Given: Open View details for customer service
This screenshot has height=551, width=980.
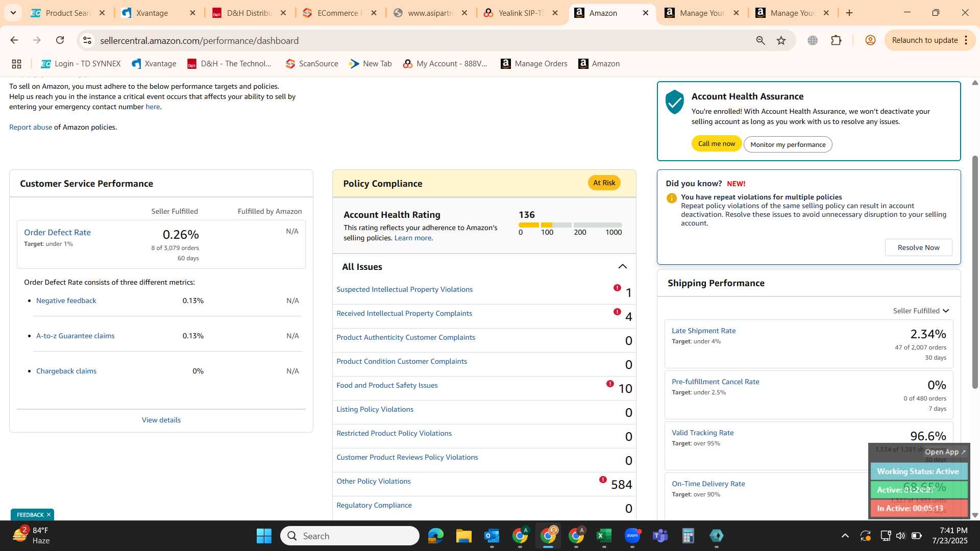Looking at the screenshot, I should pyautogui.click(x=161, y=420).
